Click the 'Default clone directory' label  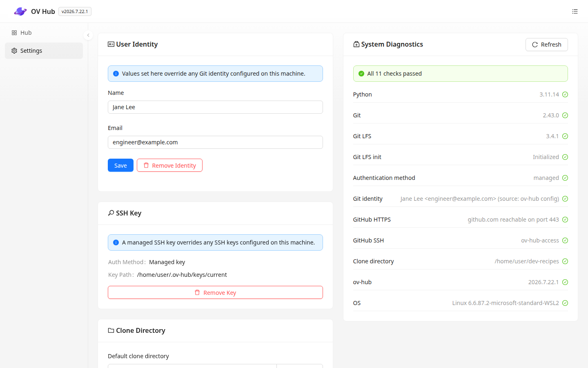click(x=138, y=356)
